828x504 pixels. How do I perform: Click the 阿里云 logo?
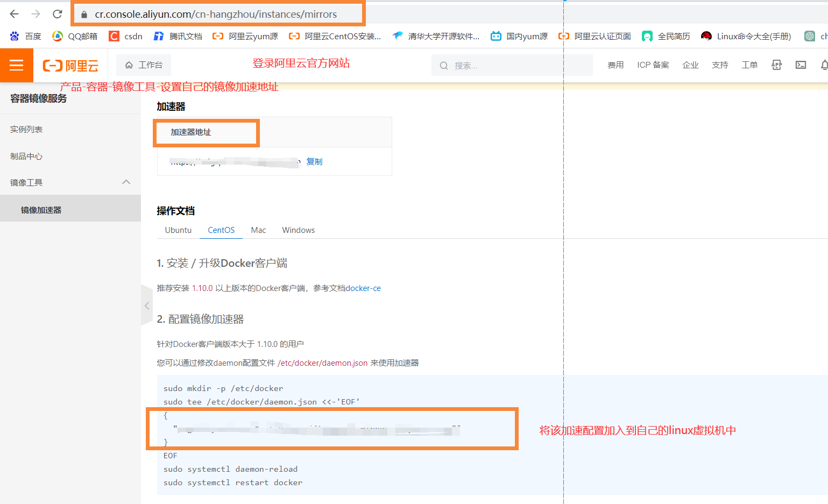pyautogui.click(x=71, y=66)
